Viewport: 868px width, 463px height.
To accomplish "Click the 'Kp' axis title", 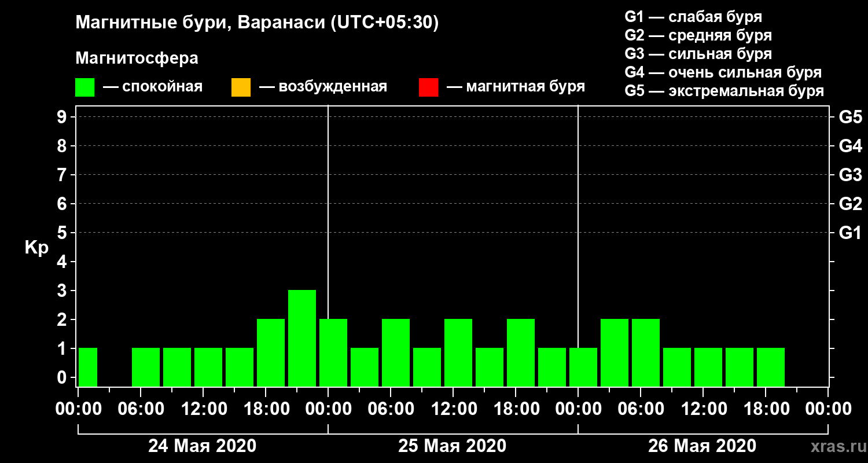I will coord(36,247).
